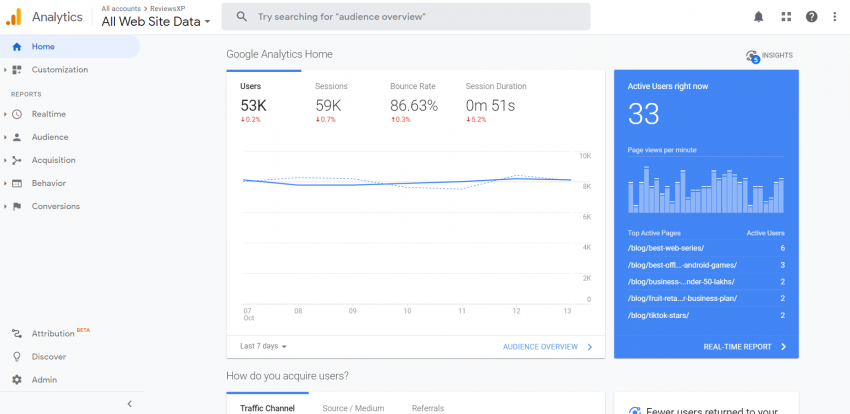Expand the Acquisition reports arrow
The height and width of the screenshot is (414, 850).
pyautogui.click(x=5, y=160)
